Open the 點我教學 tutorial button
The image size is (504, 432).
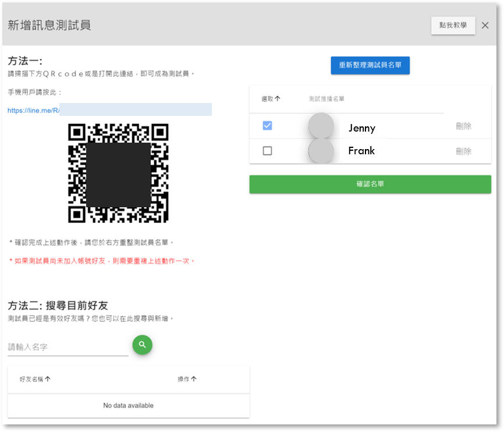click(x=453, y=26)
